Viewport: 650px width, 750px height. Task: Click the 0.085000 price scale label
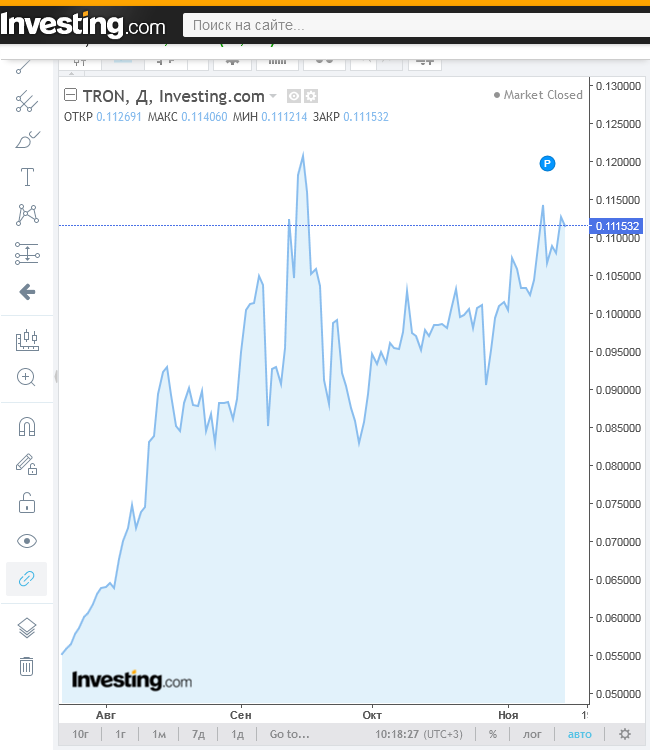pos(618,428)
